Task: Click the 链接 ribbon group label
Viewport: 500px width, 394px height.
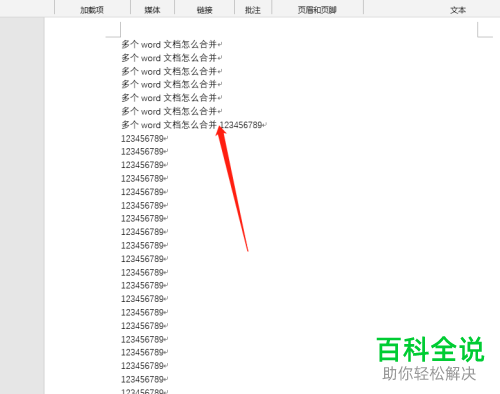Action: [205, 10]
